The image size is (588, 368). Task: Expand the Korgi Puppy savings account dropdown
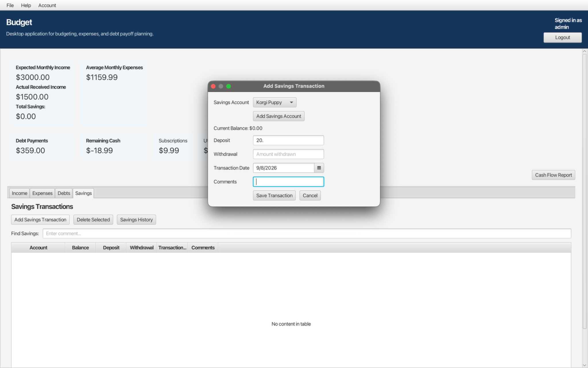pos(274,102)
